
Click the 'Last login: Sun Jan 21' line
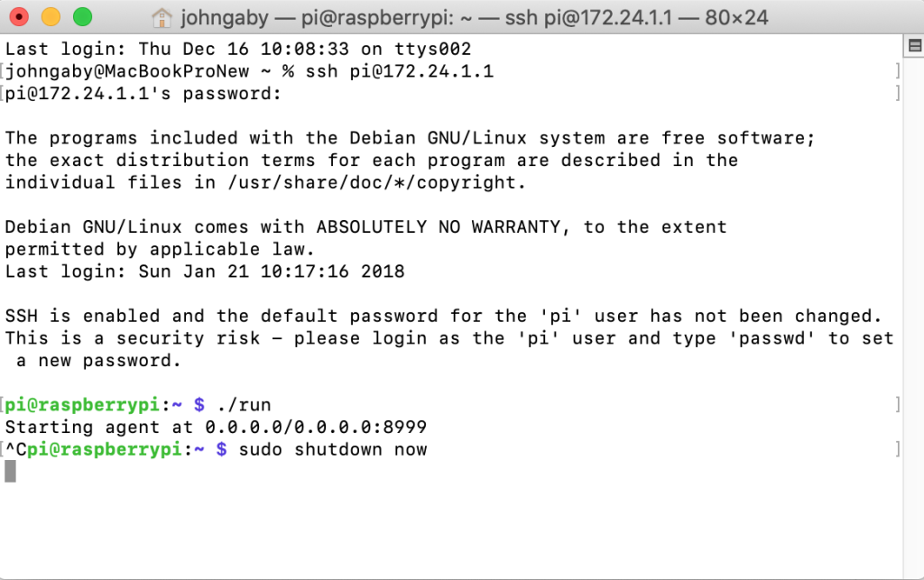[205, 272]
